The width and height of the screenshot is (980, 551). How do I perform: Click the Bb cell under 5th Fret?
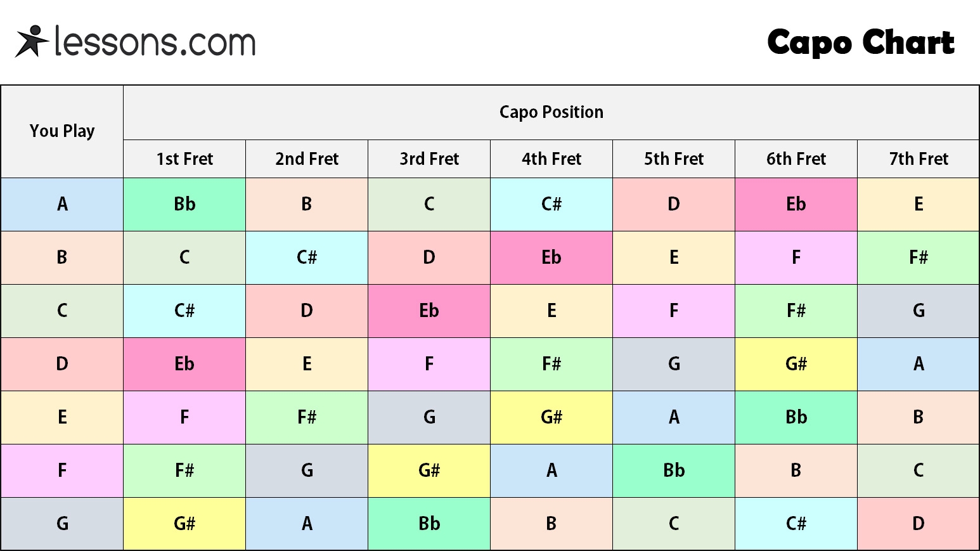pyautogui.click(x=674, y=470)
